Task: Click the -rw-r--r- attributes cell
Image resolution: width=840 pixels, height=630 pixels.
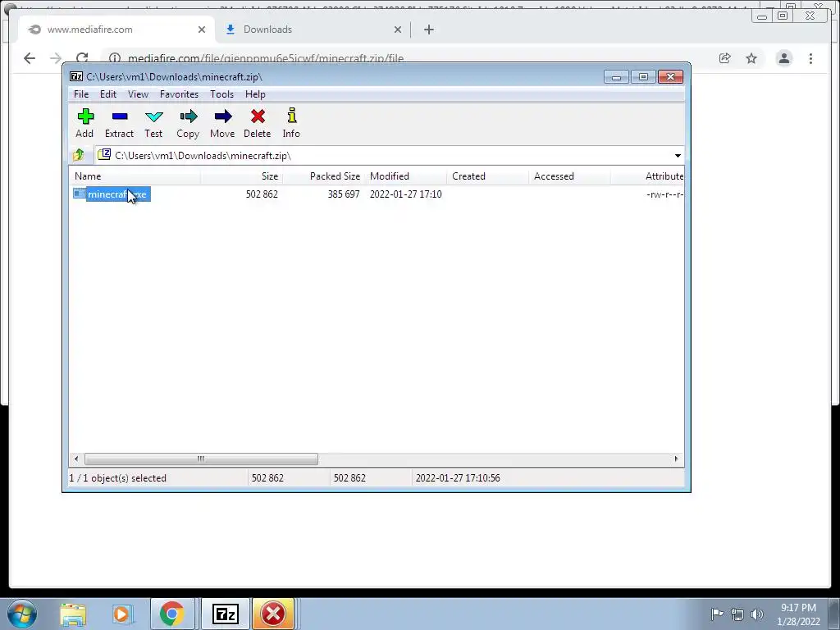Action: coord(664,194)
